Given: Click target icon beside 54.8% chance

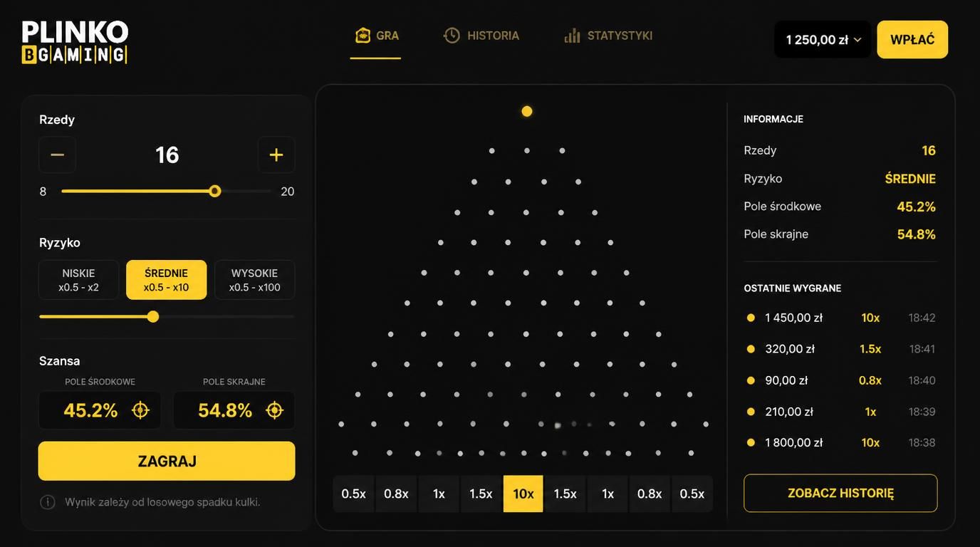Looking at the screenshot, I should (274, 410).
